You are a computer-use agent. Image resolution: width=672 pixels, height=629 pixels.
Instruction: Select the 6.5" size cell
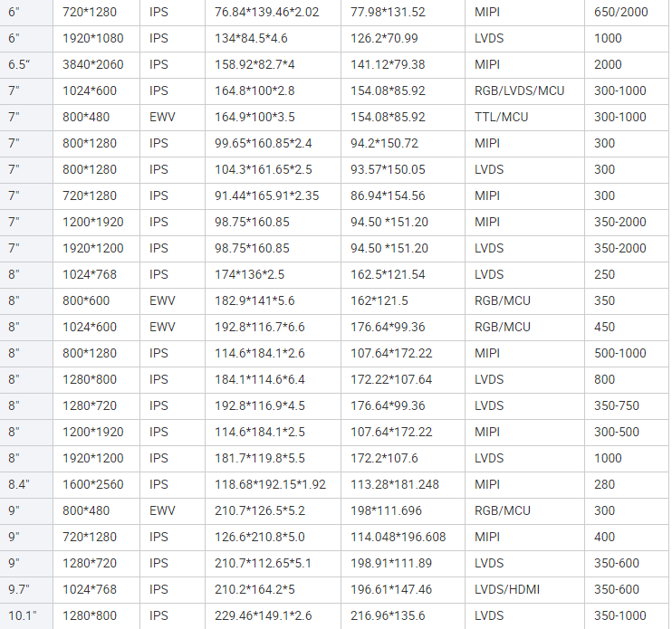click(x=19, y=64)
